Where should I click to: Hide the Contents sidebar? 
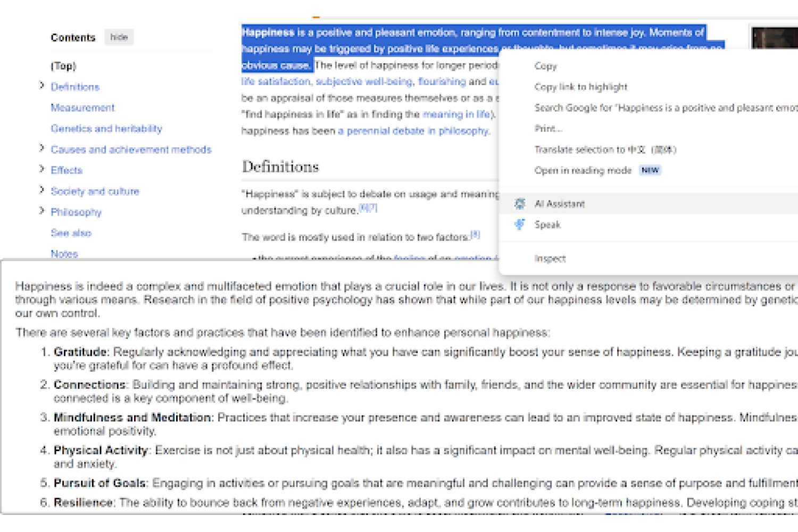pyautogui.click(x=119, y=37)
